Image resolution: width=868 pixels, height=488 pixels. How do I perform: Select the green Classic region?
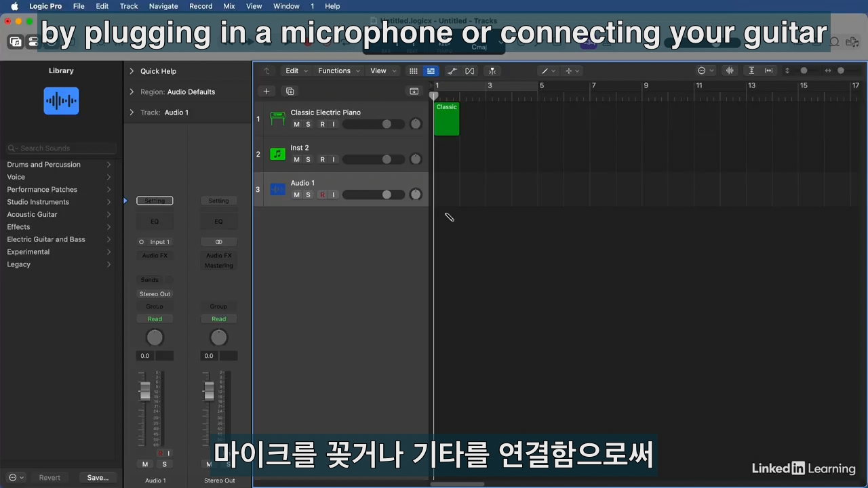point(447,119)
